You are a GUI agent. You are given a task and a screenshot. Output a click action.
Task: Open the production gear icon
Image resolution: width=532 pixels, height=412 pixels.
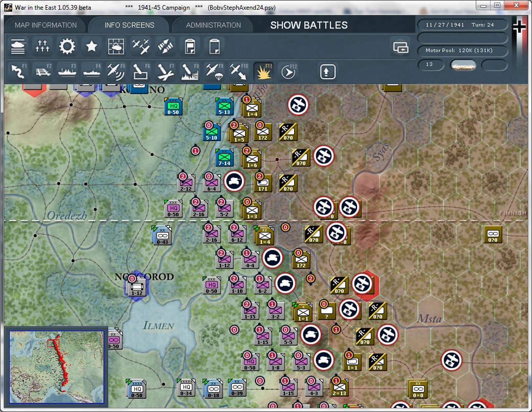(x=67, y=47)
